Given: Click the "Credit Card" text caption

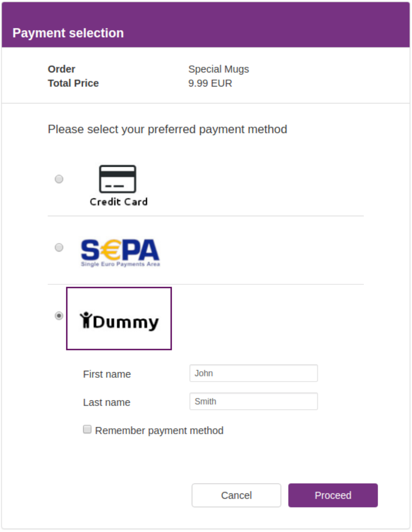Looking at the screenshot, I should click(119, 202).
